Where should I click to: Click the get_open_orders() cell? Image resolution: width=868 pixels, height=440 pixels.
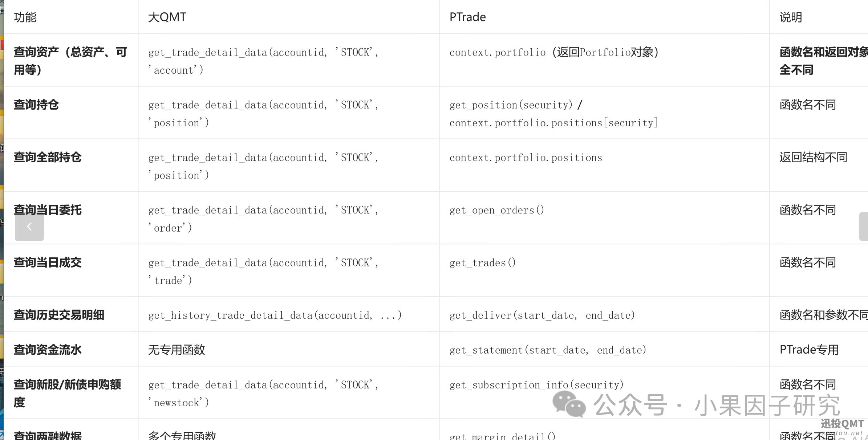point(496,210)
